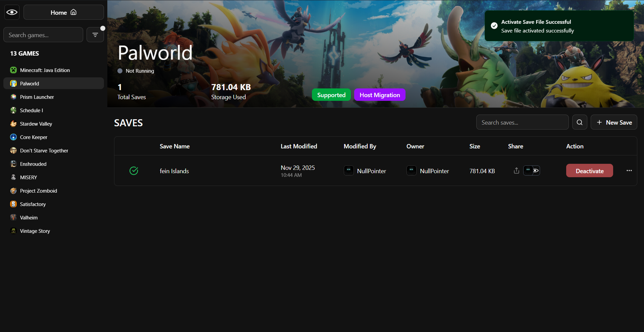Click the Host Migration badge
Screen dimensions: 644x332
380,95
